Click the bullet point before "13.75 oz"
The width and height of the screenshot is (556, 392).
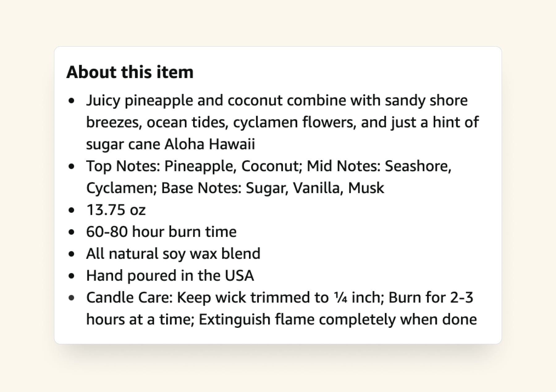coord(72,210)
